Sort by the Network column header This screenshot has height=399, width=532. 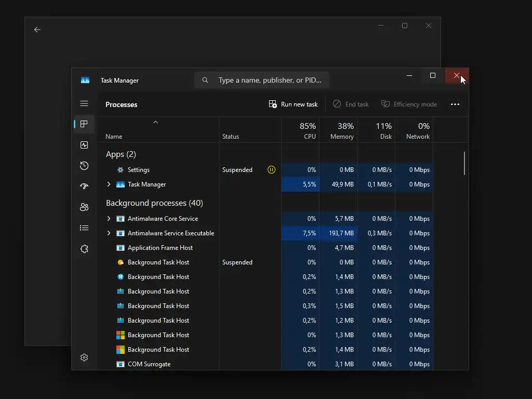point(414,130)
